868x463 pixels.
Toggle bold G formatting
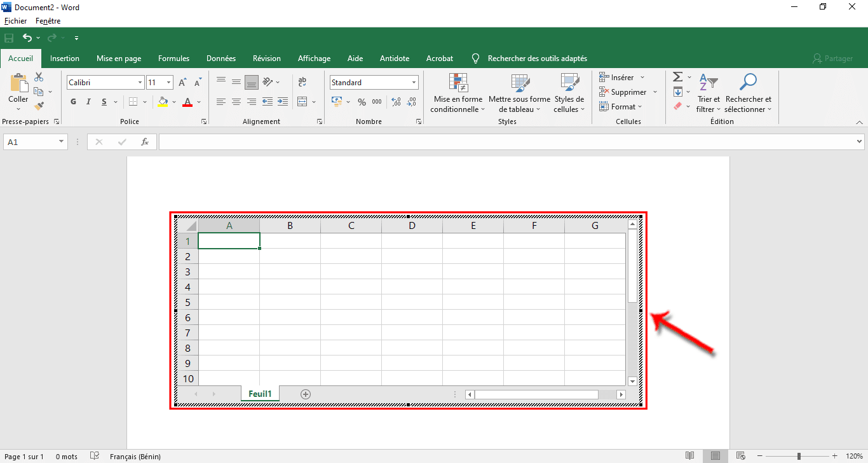coord(73,102)
